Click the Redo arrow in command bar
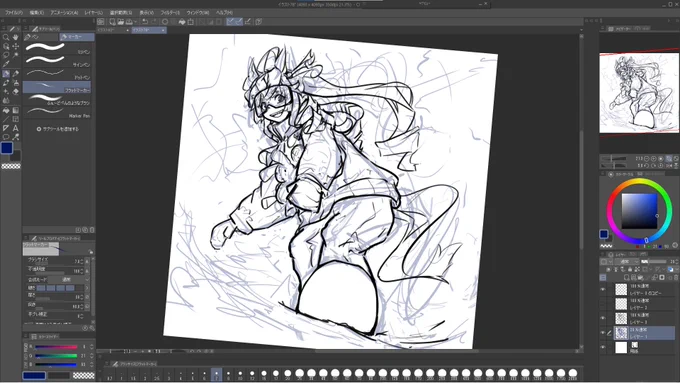Screen dimensions: 680x383 pos(154,21)
